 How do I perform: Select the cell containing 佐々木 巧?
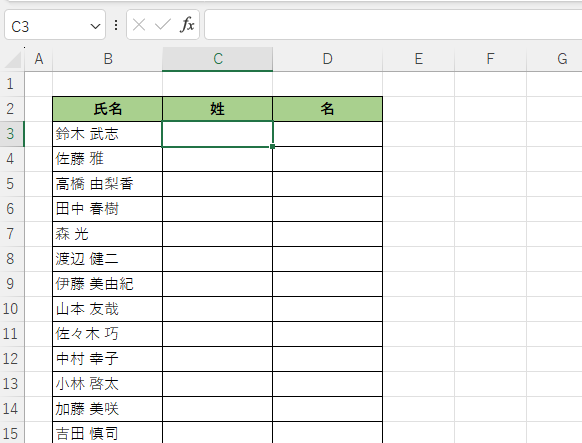click(108, 334)
